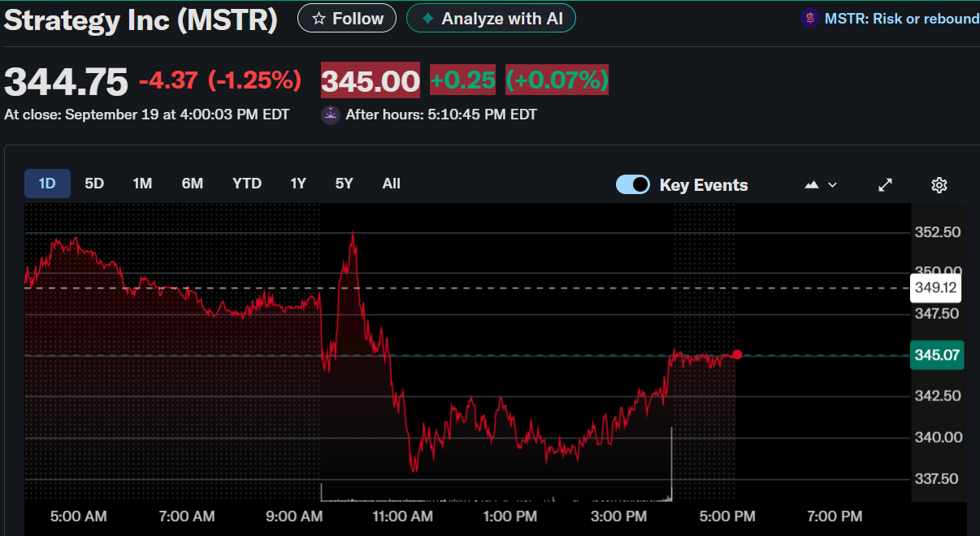
Task: Click the 342.50 price axis label
Action: pos(937,396)
